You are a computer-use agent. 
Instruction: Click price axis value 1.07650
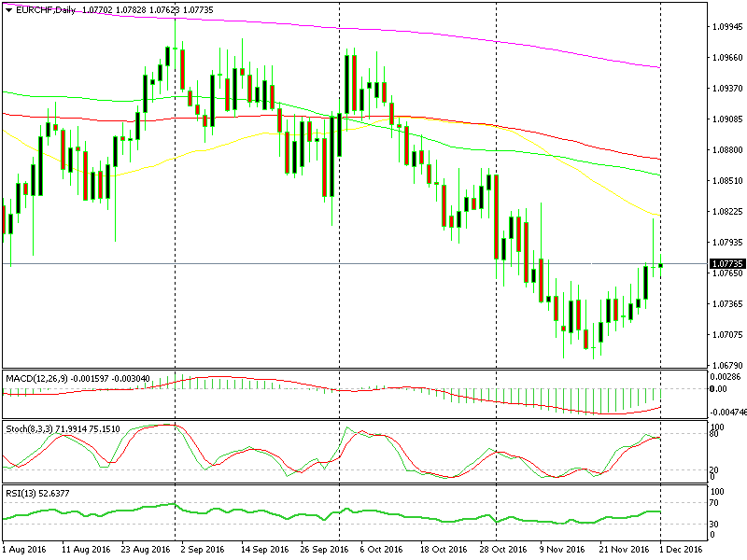727,273
